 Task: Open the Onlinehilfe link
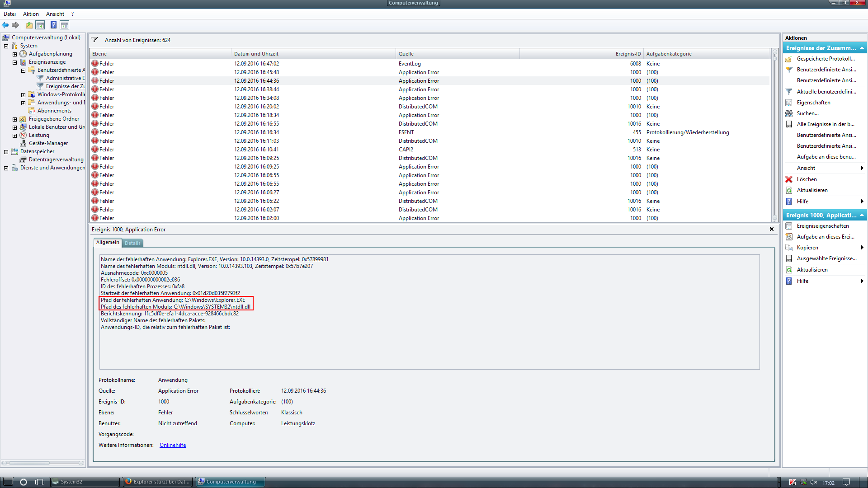pyautogui.click(x=173, y=445)
